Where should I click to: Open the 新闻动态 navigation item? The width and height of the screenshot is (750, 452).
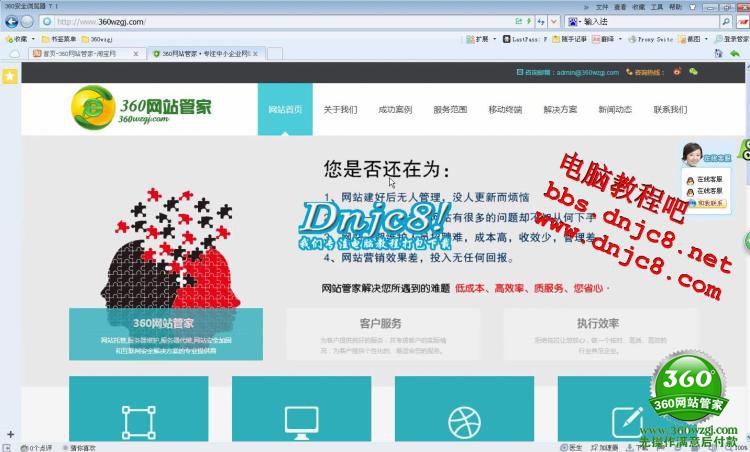[615, 109]
